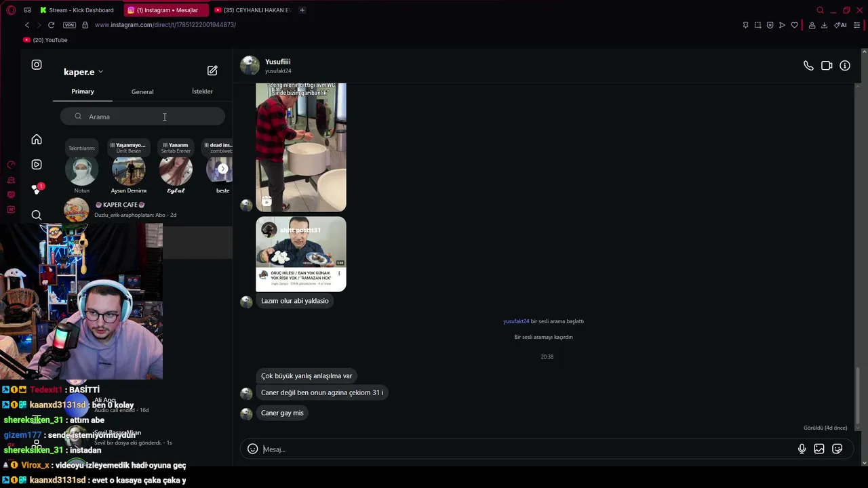Open the shared ORUÇ HİLESİ video post
Viewport: 868px width, 488px height.
click(x=301, y=254)
